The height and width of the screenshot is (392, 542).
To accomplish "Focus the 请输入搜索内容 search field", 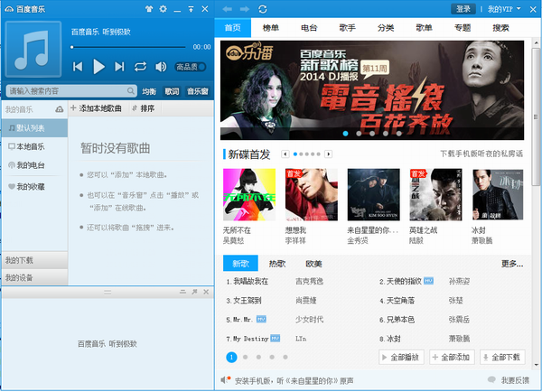I will click(x=71, y=91).
